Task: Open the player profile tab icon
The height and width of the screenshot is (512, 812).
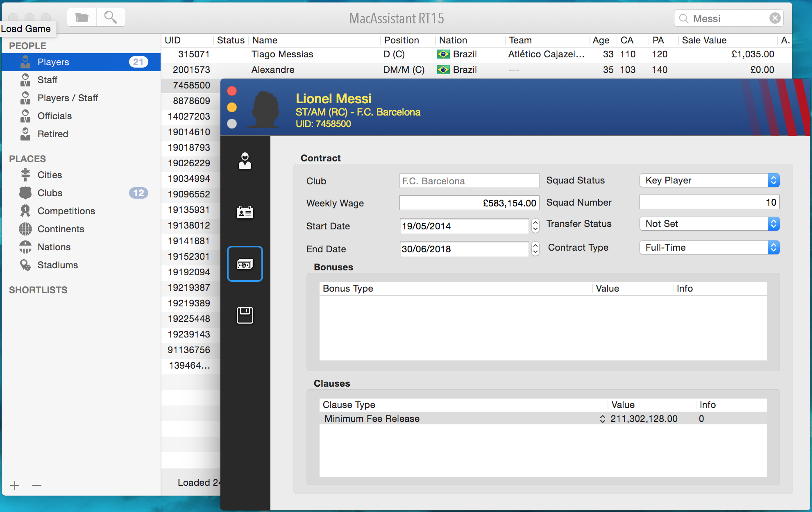Action: pos(245,161)
